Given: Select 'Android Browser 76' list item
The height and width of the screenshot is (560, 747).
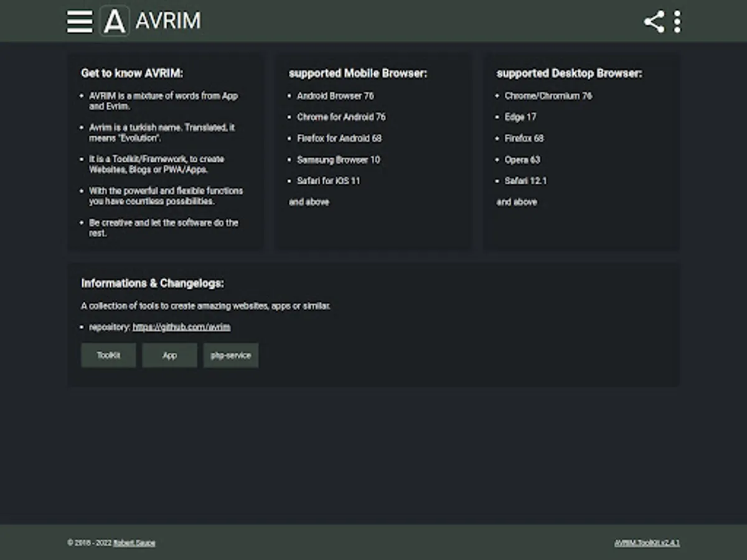Looking at the screenshot, I should 336,96.
